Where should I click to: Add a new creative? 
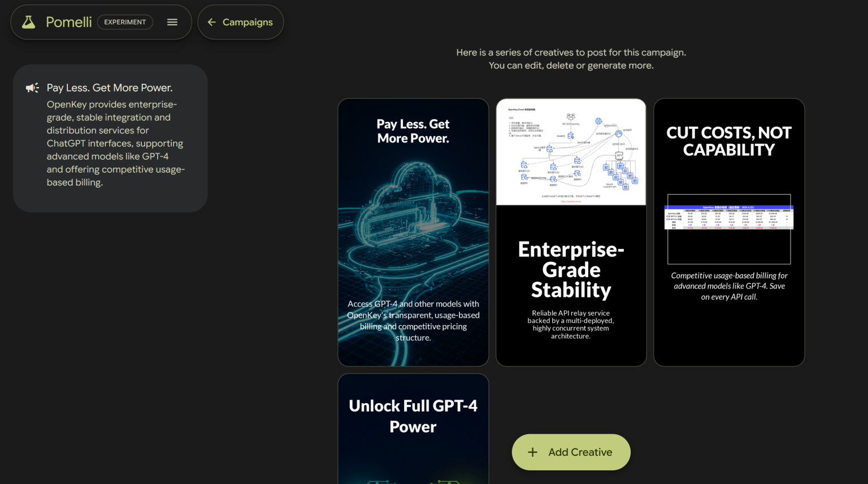pos(571,452)
